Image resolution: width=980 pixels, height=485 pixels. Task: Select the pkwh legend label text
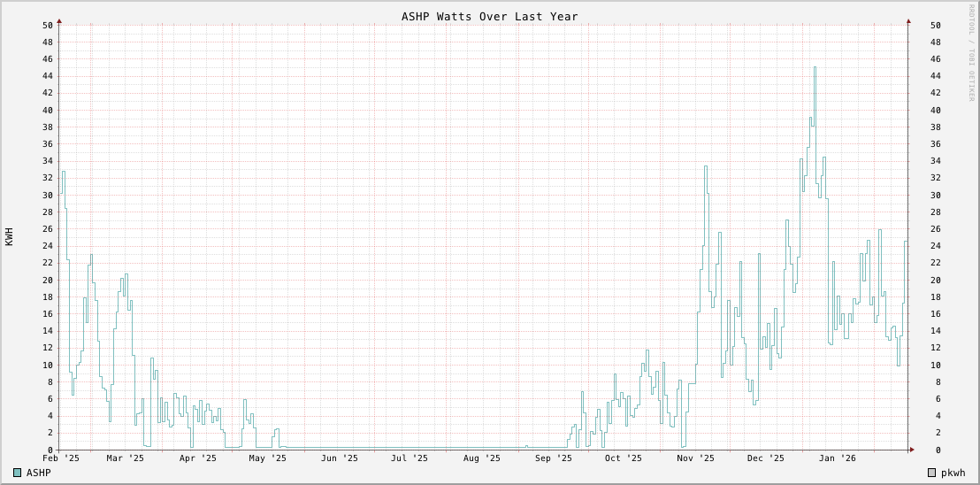pos(953,473)
